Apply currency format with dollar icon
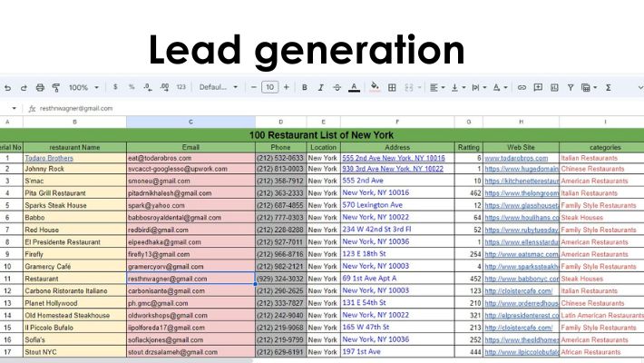This screenshot has height=363, width=644. click(115, 88)
